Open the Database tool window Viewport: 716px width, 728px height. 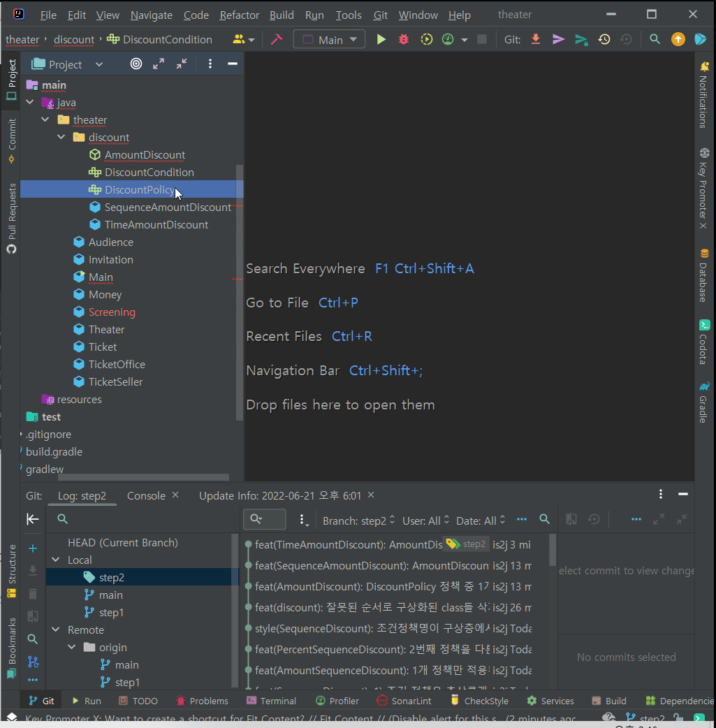coord(704,275)
